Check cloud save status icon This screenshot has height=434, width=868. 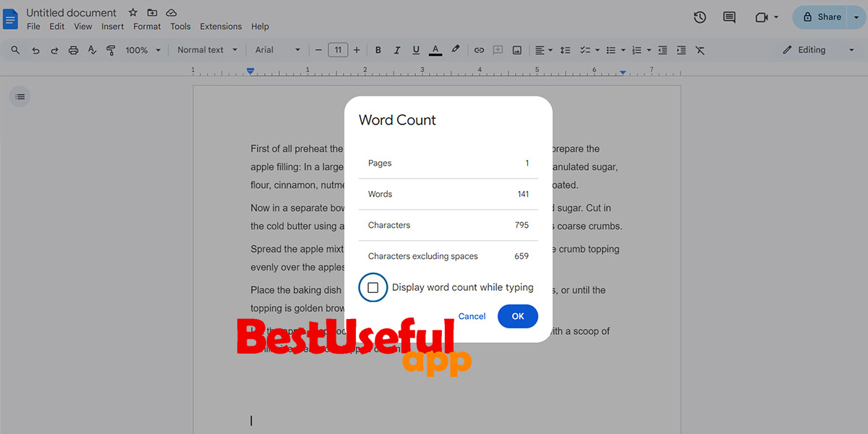point(171,13)
